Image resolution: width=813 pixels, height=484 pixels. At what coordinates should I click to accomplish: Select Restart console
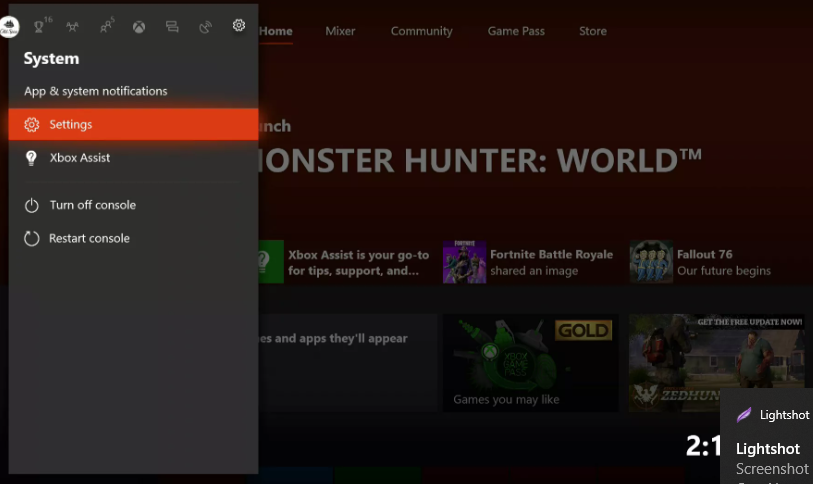click(133, 239)
